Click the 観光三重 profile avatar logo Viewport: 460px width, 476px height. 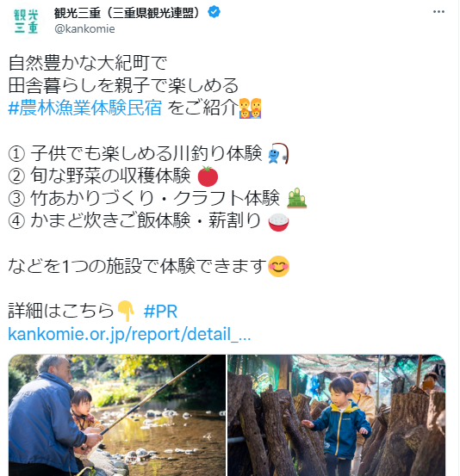click(26, 21)
